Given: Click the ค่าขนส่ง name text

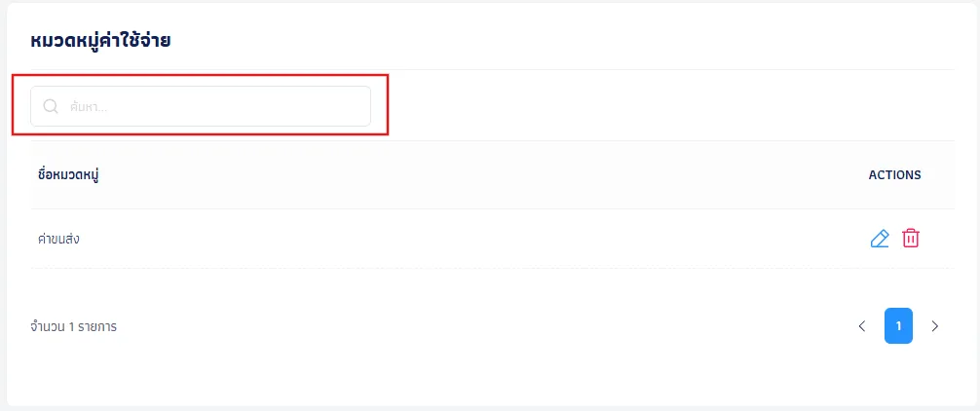Looking at the screenshot, I should [x=58, y=239].
